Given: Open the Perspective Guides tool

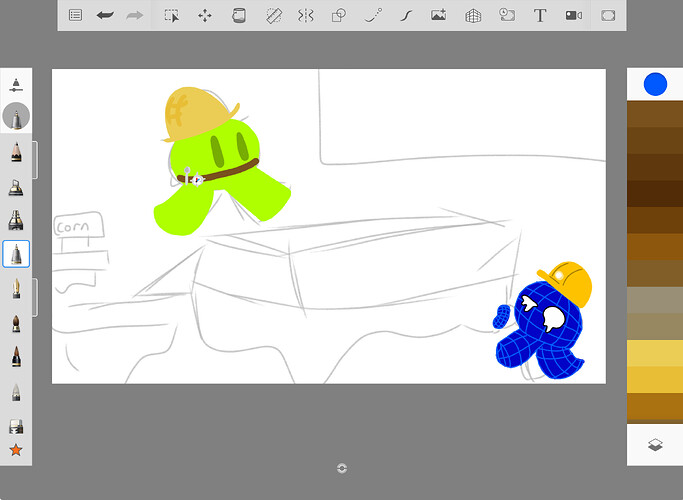Looking at the screenshot, I should click(473, 15).
